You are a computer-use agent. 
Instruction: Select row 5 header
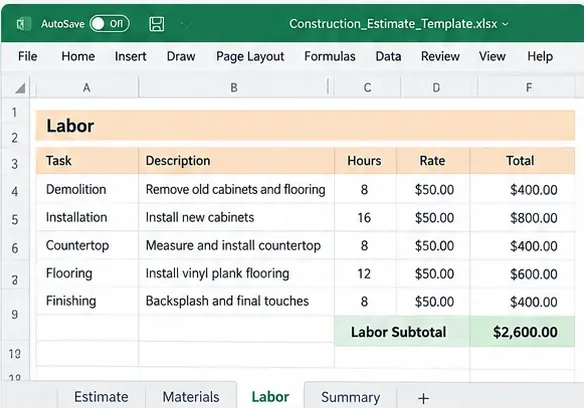click(x=15, y=219)
